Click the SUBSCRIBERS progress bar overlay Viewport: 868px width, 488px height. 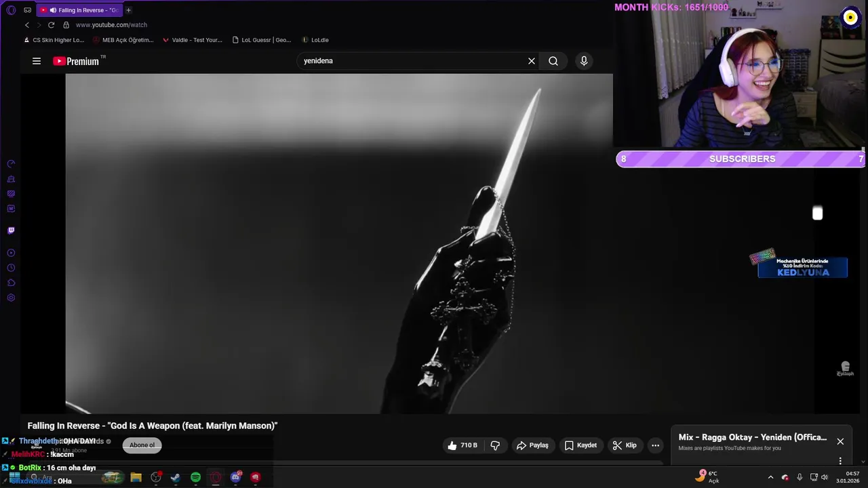coord(741,159)
